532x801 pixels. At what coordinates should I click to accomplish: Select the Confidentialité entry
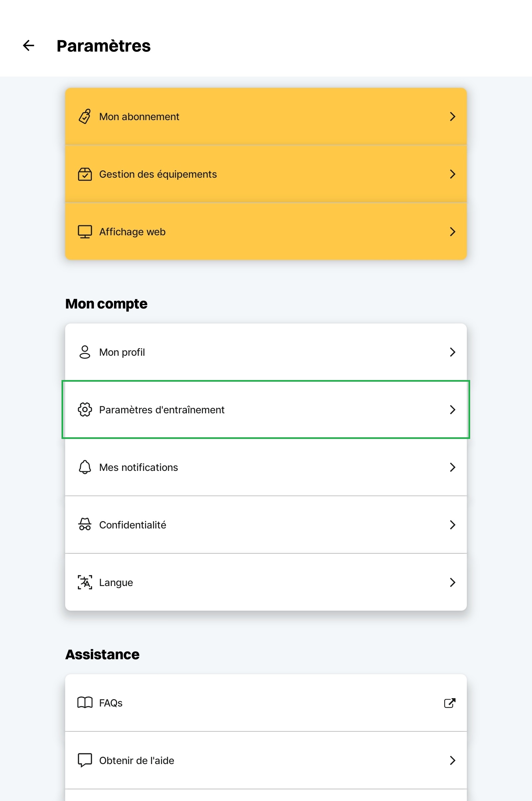(x=266, y=524)
